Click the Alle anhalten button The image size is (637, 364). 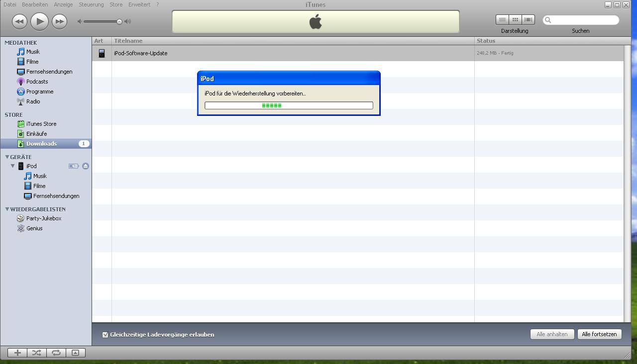click(552, 334)
